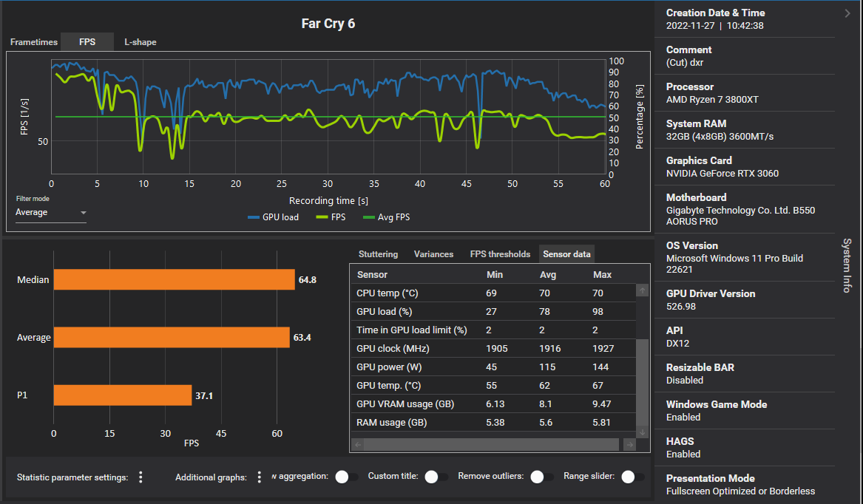Toggle FPS series in chart legend
The height and width of the screenshot is (504, 863).
click(331, 217)
